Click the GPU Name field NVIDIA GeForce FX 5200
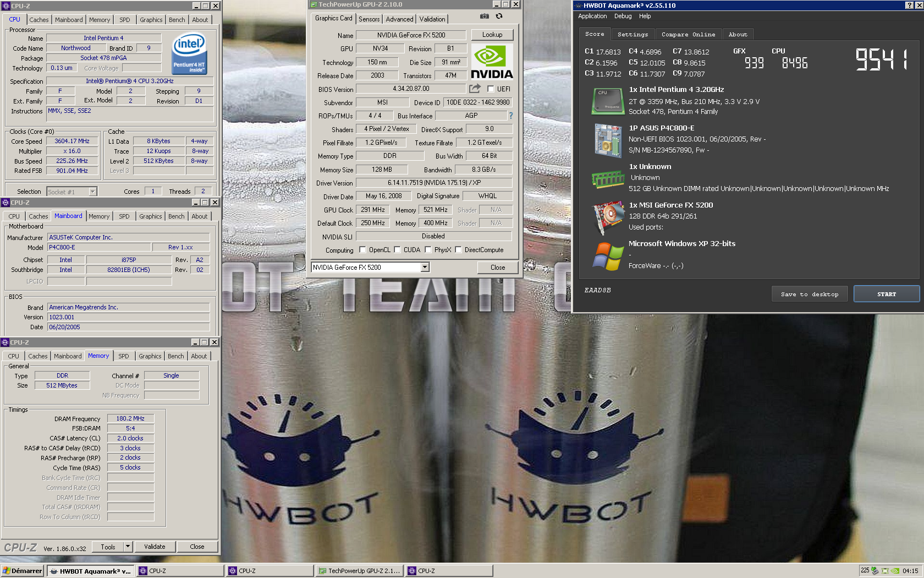Image resolution: width=924 pixels, height=578 pixels. coord(411,35)
